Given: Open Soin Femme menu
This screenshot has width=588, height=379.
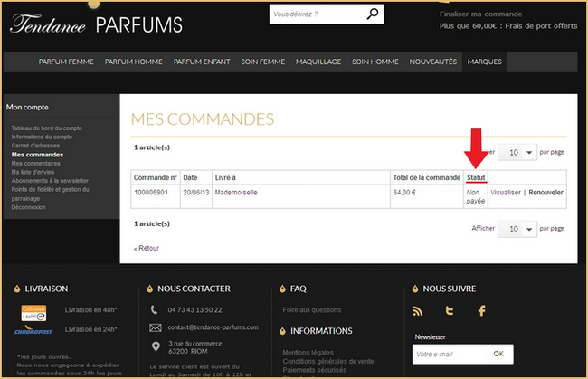Looking at the screenshot, I should pyautogui.click(x=263, y=62).
